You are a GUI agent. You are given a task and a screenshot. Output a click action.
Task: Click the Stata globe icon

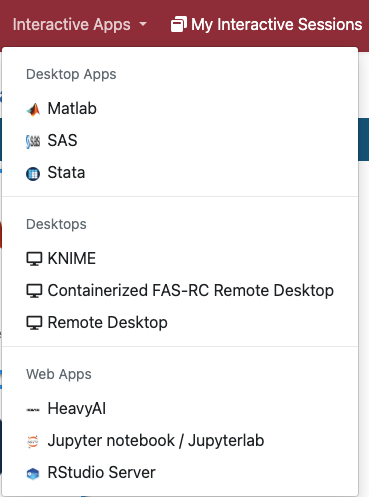point(33,174)
